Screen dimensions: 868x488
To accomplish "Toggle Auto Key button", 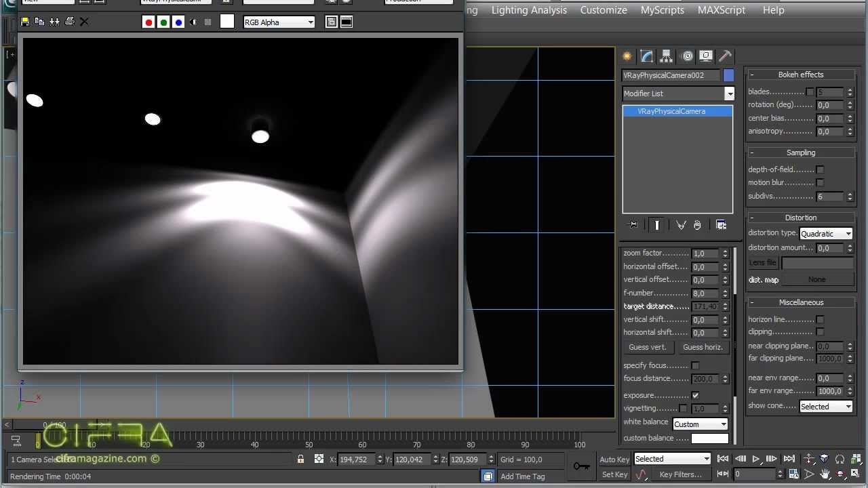I will (614, 460).
